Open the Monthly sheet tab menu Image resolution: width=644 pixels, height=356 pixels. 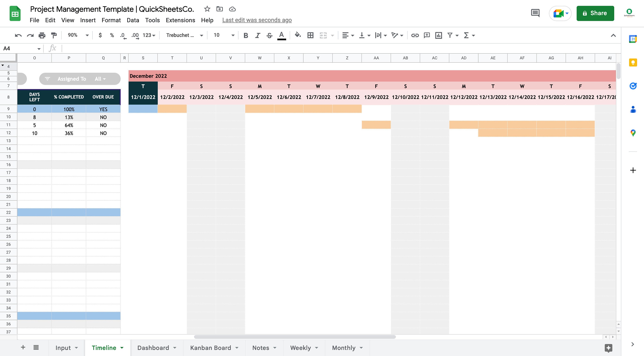(x=361, y=347)
